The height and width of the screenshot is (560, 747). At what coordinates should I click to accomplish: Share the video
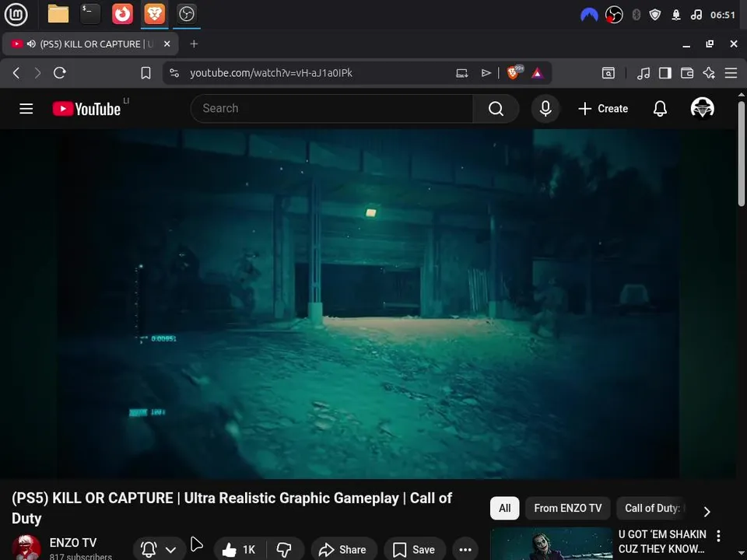344,549
